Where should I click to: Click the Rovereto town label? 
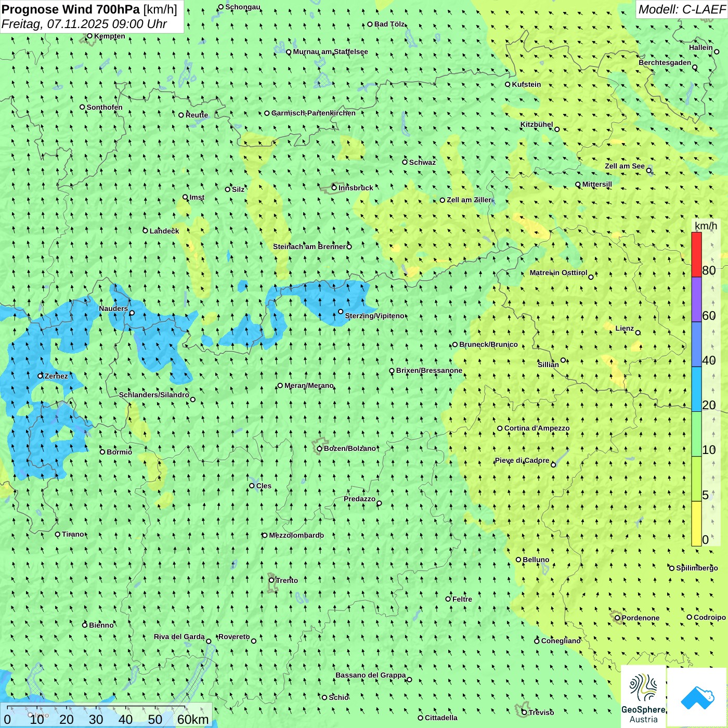point(234,636)
